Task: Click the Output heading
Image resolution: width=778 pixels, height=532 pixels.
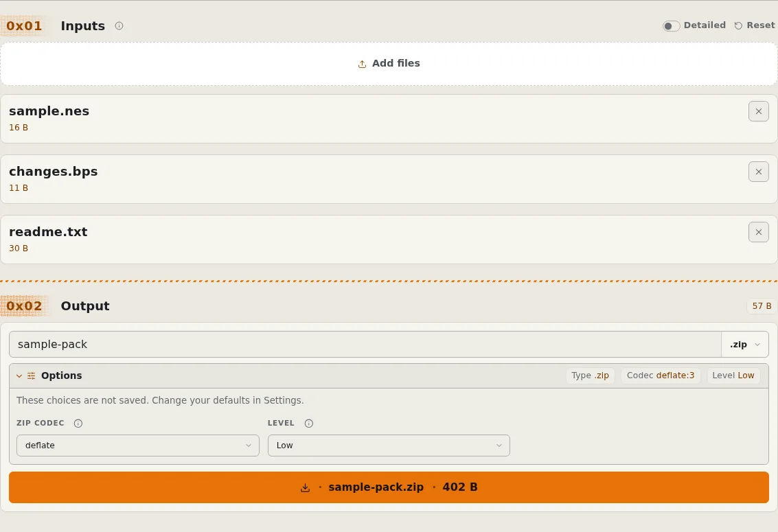Action: click(85, 306)
